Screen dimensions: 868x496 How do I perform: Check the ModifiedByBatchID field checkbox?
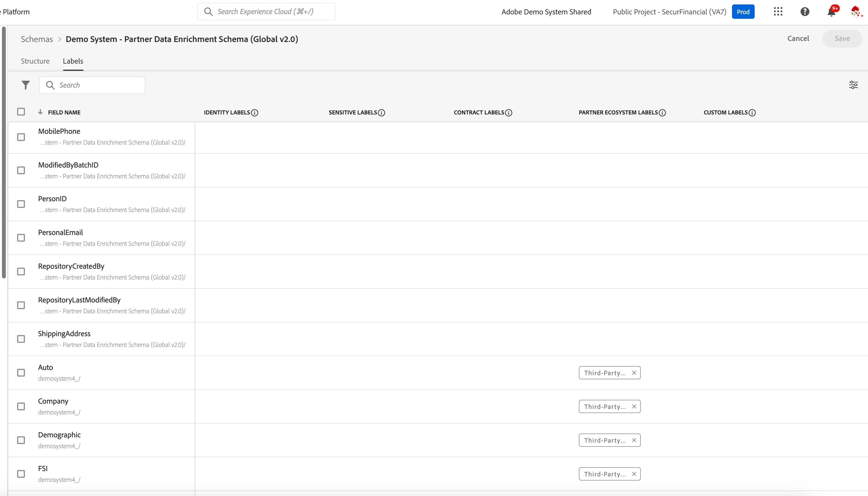21,170
